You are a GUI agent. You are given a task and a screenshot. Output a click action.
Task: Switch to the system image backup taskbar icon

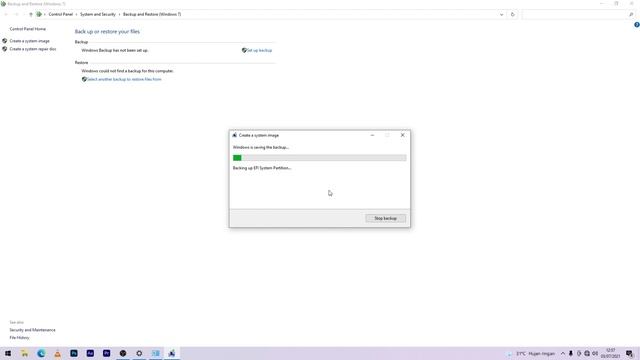click(172, 353)
